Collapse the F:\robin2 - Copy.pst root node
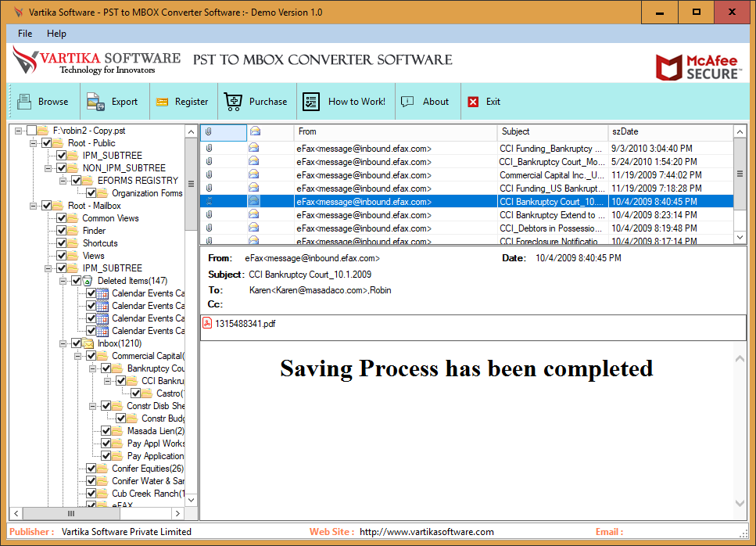The image size is (756, 546). click(18, 131)
